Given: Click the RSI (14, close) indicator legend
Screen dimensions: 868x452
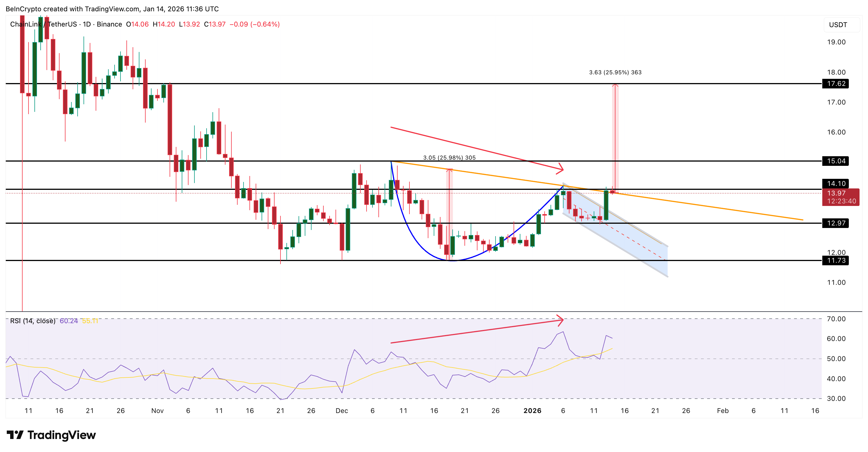Looking at the screenshot, I should point(33,321).
